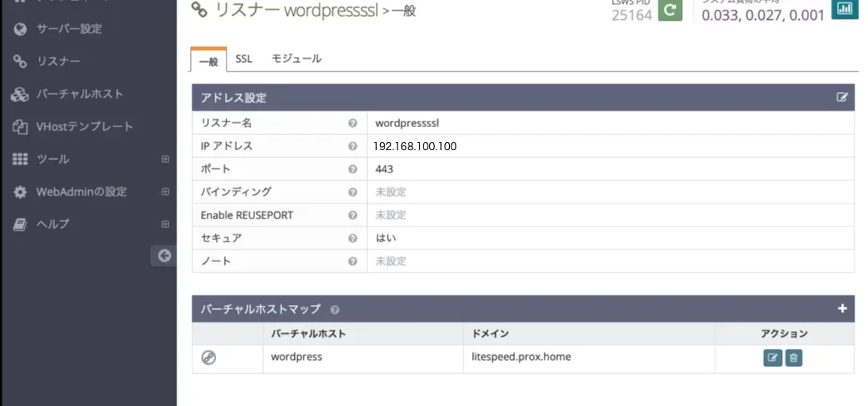
Task: Click the wordpressssl listener name value
Action: [x=407, y=123]
